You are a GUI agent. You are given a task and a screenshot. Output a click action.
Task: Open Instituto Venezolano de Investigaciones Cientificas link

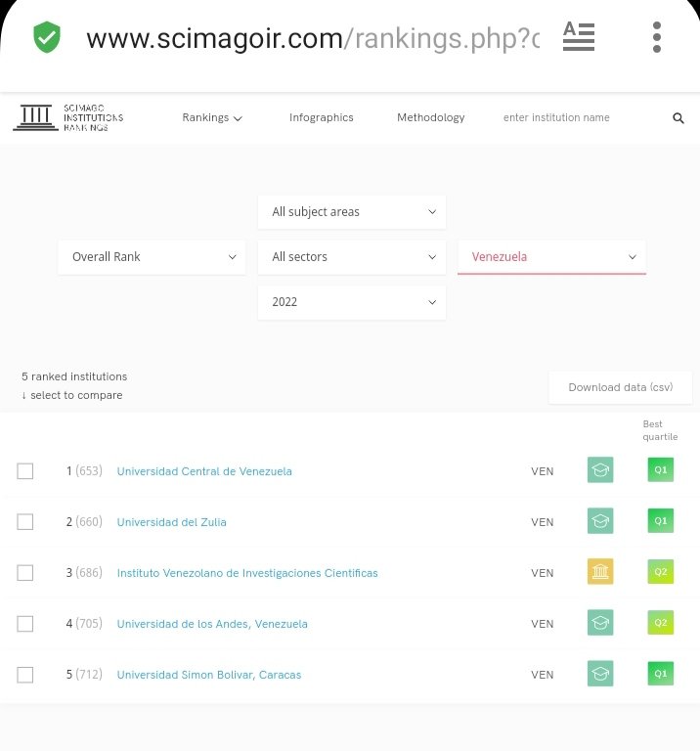point(247,573)
